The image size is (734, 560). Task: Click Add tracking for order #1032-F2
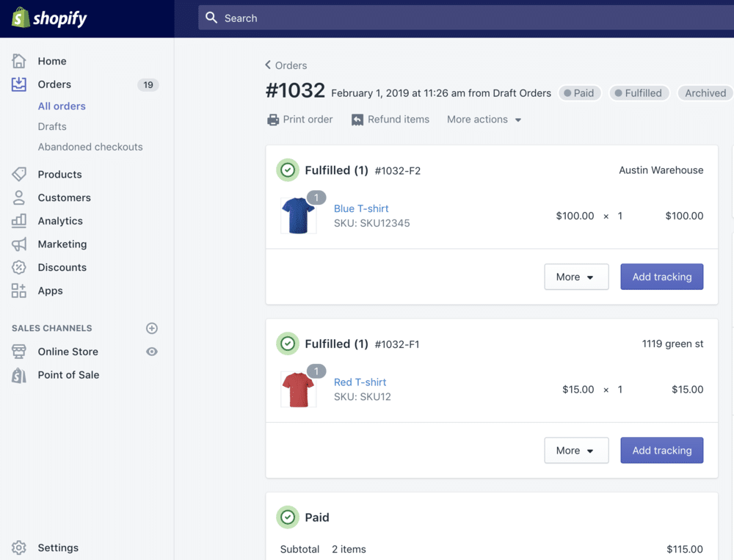click(661, 277)
